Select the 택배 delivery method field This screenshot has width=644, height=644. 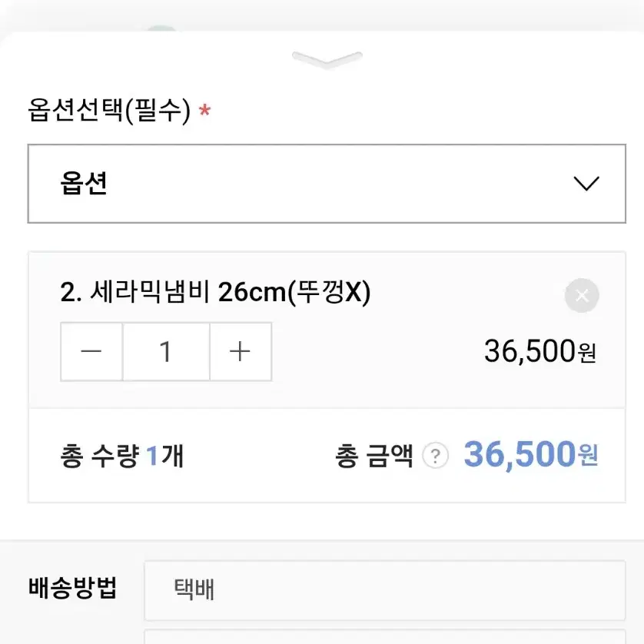pyautogui.click(x=385, y=590)
